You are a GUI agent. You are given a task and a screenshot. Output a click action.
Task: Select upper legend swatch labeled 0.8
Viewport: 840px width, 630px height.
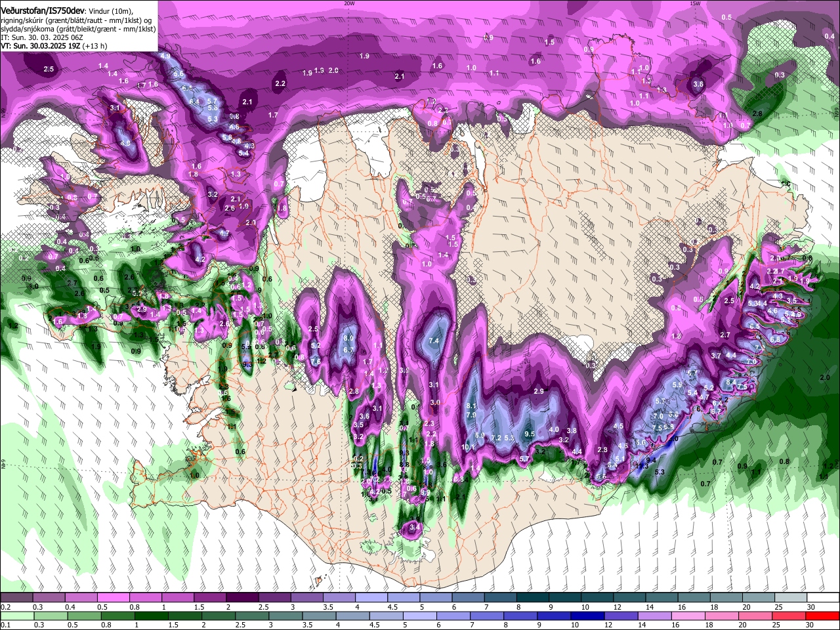pyautogui.click(x=145, y=597)
